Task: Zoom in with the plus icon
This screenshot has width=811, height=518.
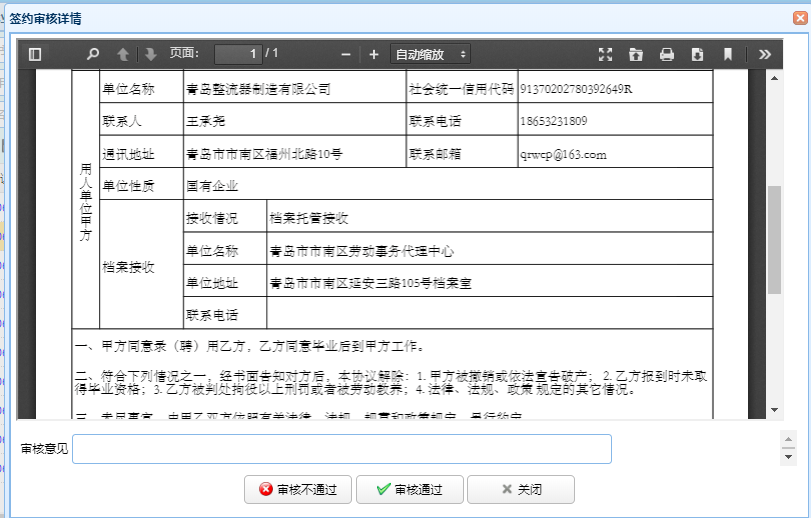Action: [374, 54]
